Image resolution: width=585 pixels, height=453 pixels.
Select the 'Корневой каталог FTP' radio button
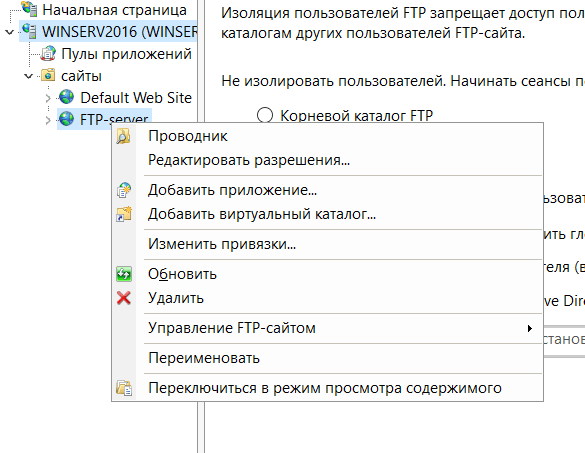point(265,115)
